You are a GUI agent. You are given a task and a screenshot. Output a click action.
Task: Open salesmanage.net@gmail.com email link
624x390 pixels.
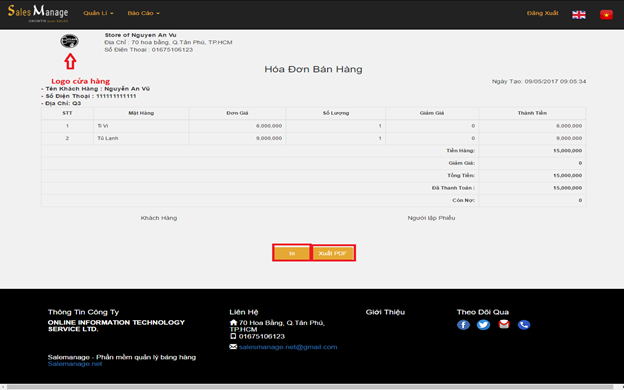[x=288, y=347]
